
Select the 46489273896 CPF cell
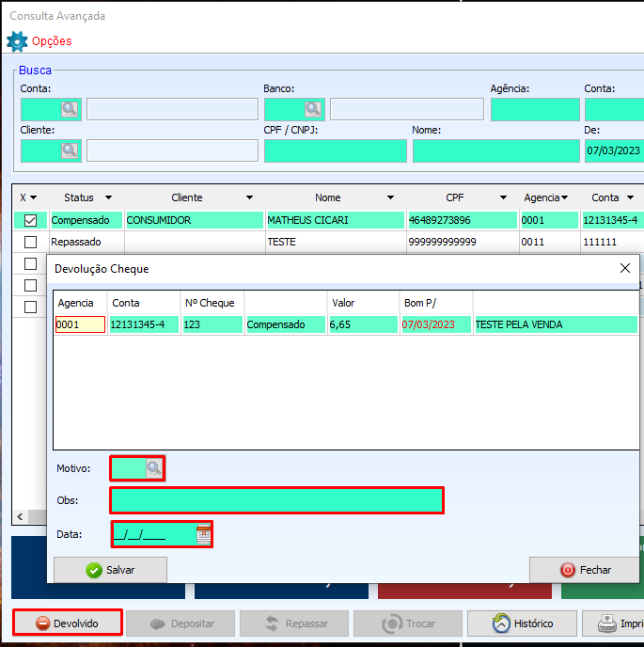pos(463,220)
